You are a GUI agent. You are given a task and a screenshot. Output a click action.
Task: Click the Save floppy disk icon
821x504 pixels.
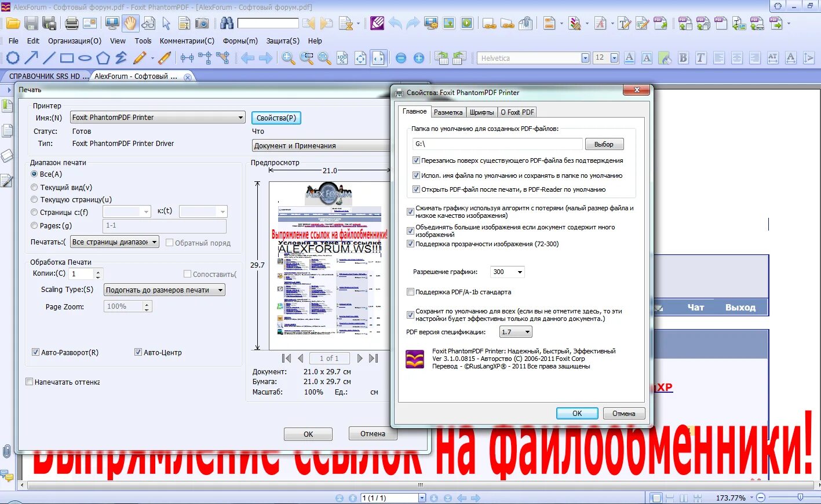(x=31, y=23)
